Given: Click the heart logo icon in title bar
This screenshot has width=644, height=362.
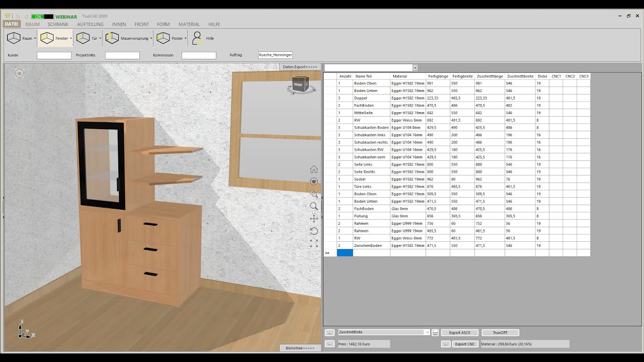Looking at the screenshot, I should click(7, 16).
